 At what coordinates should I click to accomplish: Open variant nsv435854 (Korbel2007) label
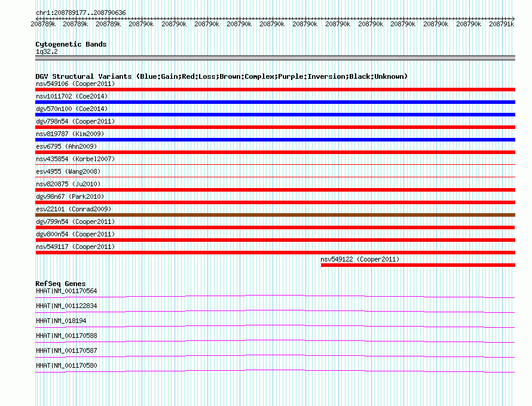pos(75,159)
